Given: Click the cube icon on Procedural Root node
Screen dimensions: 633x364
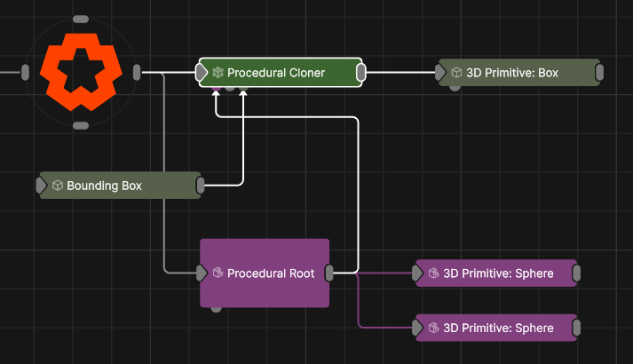Looking at the screenshot, I should [218, 273].
